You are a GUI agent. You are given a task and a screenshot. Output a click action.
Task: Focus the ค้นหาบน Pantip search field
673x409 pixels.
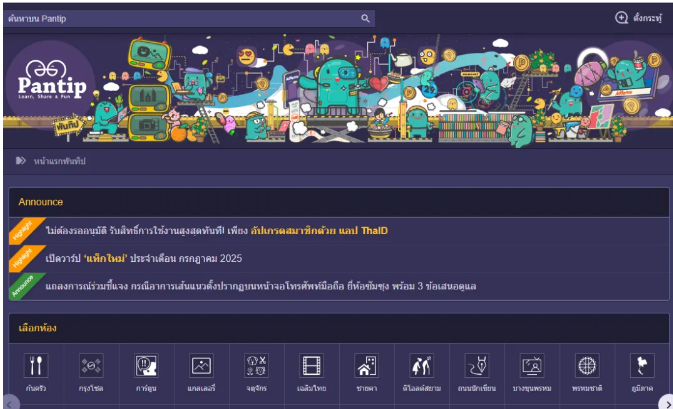(180, 18)
